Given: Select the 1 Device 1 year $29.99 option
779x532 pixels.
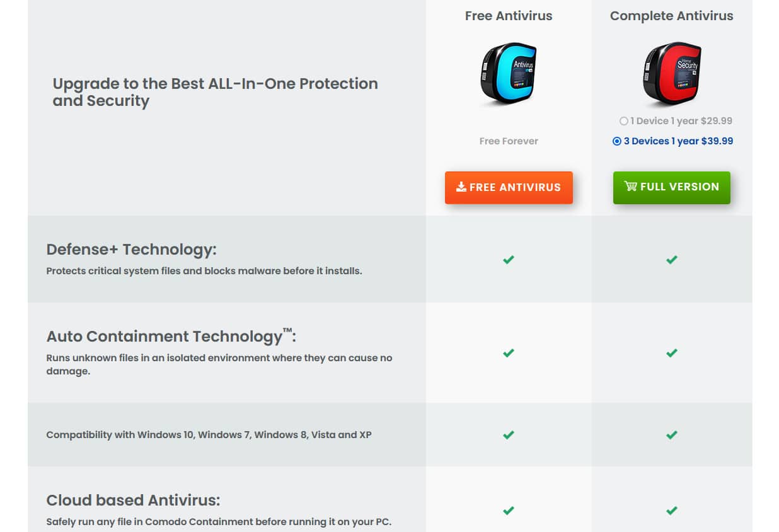Looking at the screenshot, I should [x=675, y=121].
